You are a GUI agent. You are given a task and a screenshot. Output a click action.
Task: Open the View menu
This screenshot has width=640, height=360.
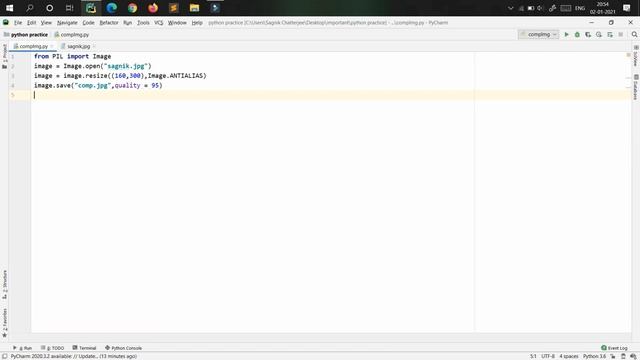click(x=46, y=23)
